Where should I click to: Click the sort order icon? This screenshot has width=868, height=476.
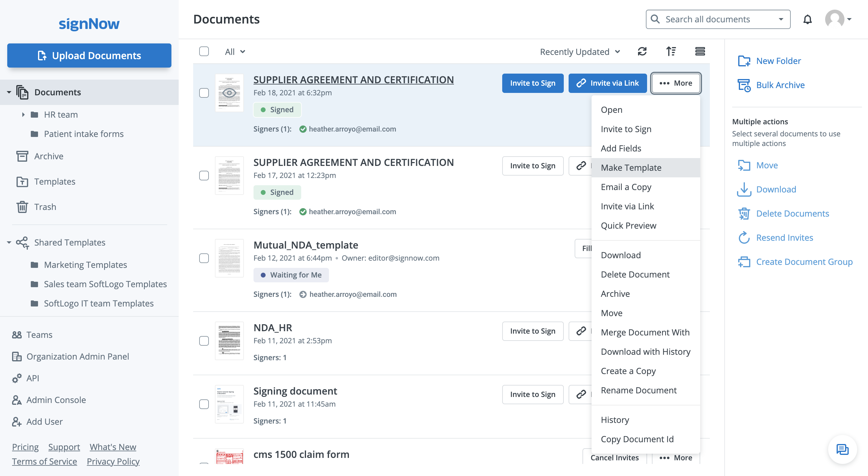(671, 52)
